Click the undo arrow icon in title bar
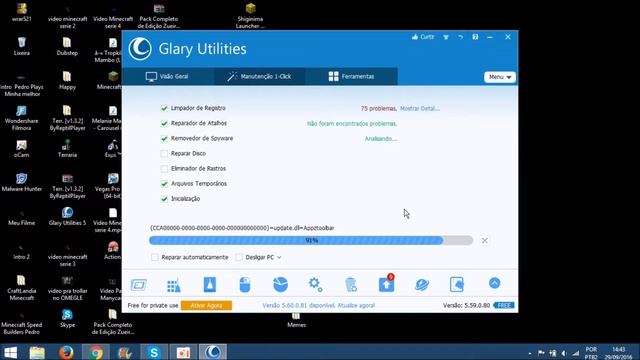This screenshot has width=640, height=360. (460, 37)
